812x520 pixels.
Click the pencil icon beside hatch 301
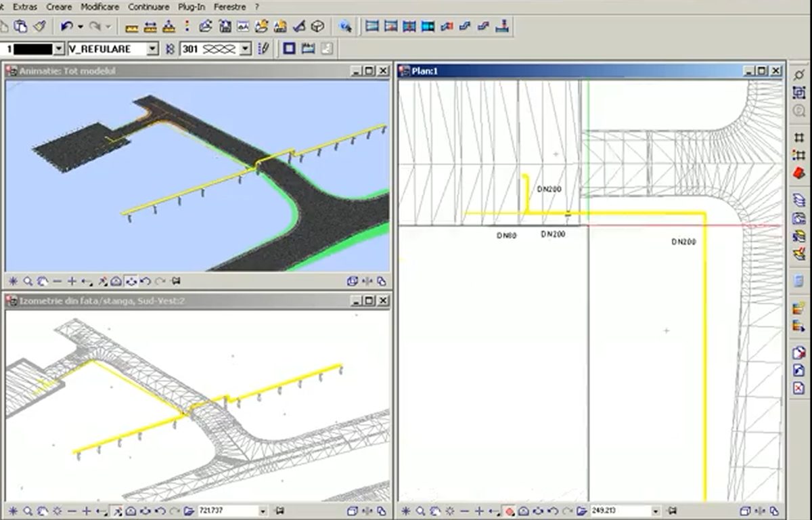[265, 49]
